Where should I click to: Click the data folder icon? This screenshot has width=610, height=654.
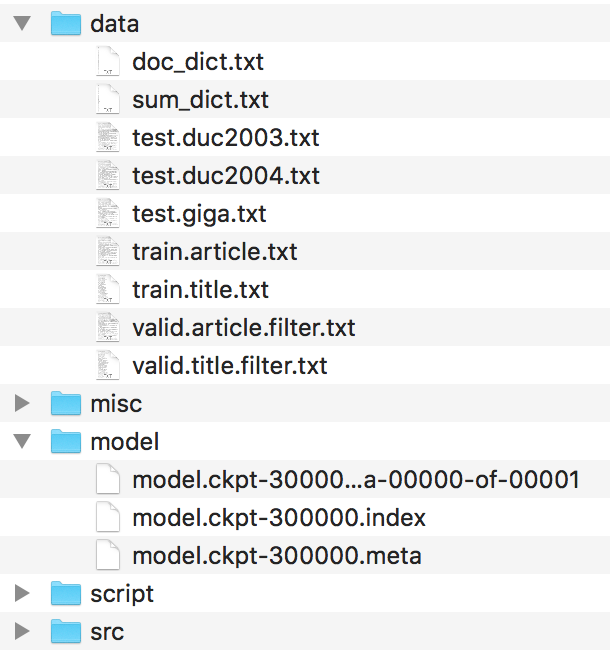click(x=65, y=23)
